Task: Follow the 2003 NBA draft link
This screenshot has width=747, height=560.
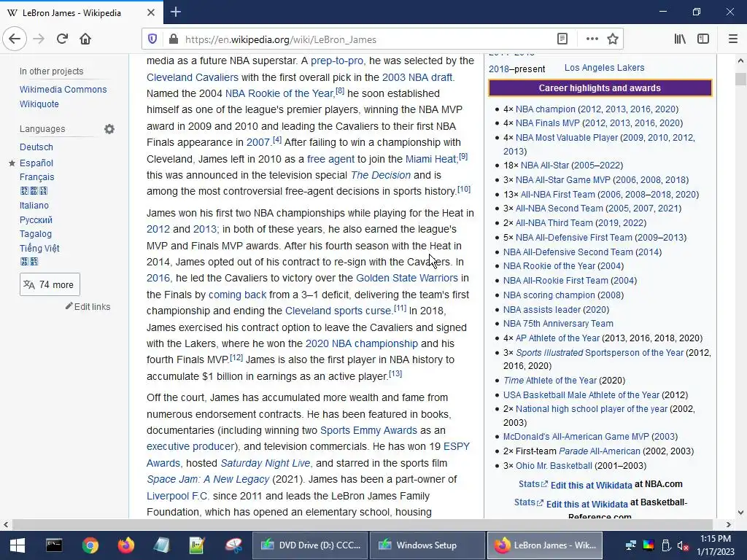Action: (x=418, y=77)
